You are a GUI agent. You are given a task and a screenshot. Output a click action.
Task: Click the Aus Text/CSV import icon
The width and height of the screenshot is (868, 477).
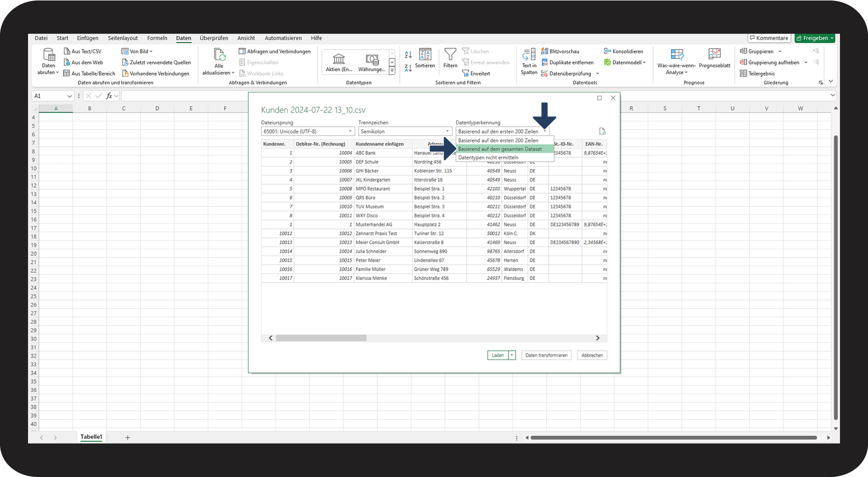pyautogui.click(x=67, y=51)
